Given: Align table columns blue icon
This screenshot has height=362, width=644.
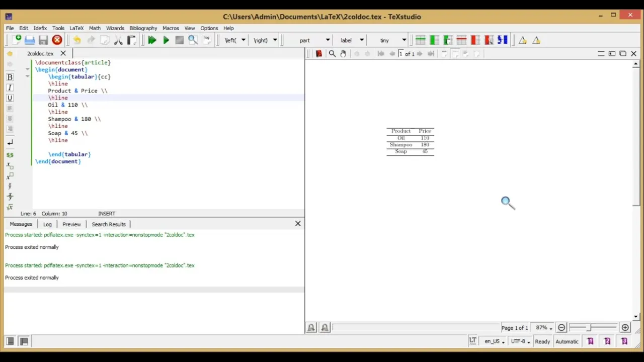Looking at the screenshot, I should point(502,40).
